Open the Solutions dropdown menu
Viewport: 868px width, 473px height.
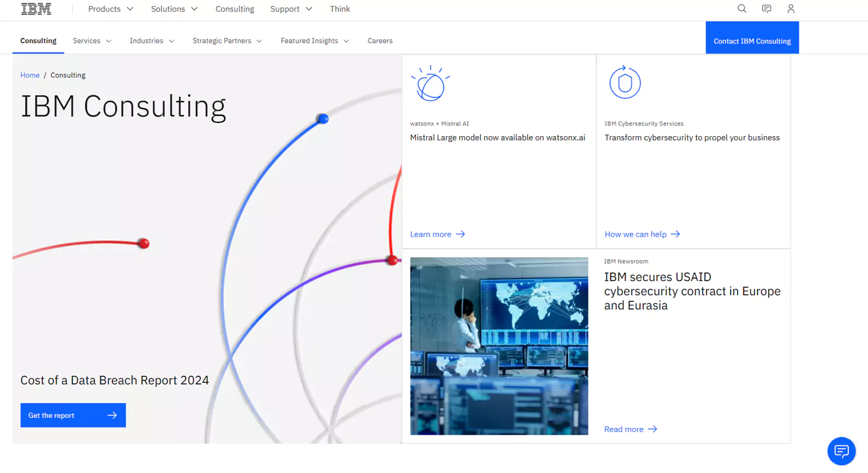(x=174, y=9)
